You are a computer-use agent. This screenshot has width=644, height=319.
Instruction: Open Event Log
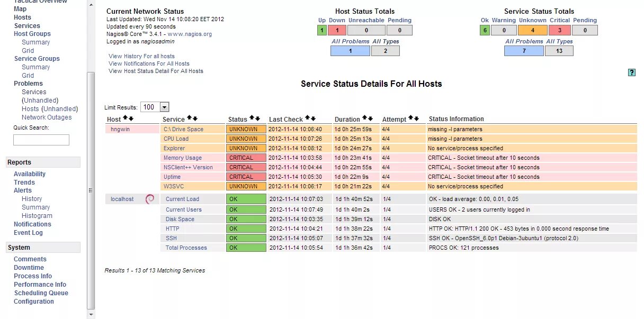tap(28, 233)
